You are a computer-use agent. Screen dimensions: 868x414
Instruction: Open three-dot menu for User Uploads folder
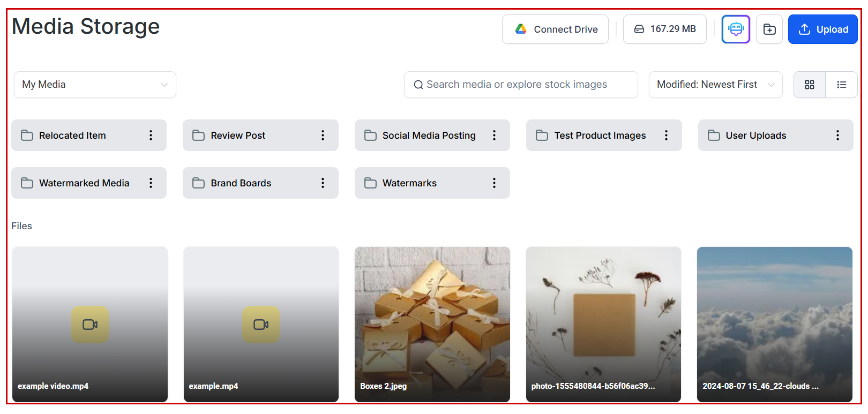pyautogui.click(x=837, y=136)
